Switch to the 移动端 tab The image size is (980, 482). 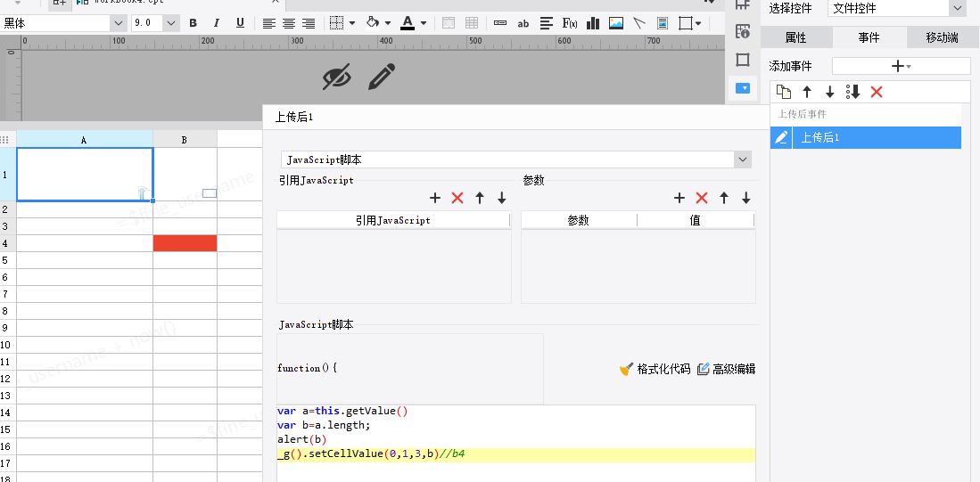pyautogui.click(x=942, y=37)
